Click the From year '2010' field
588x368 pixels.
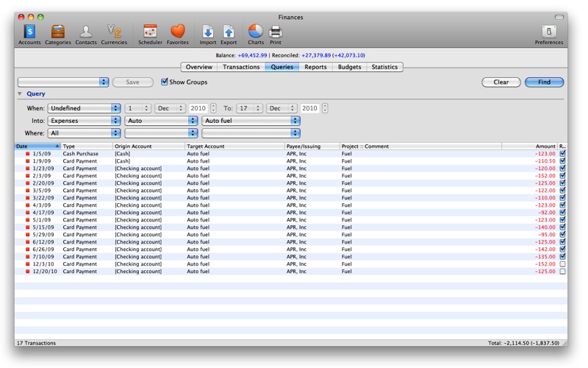click(198, 108)
